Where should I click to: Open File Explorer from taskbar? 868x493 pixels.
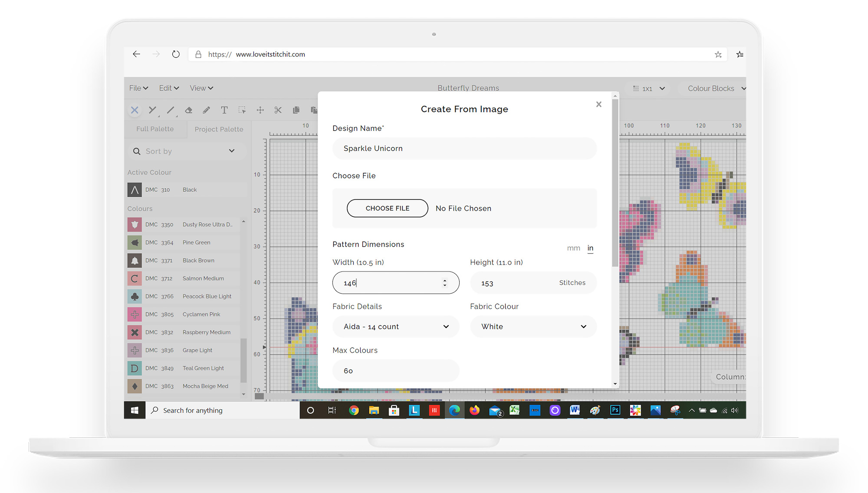pyautogui.click(x=374, y=410)
